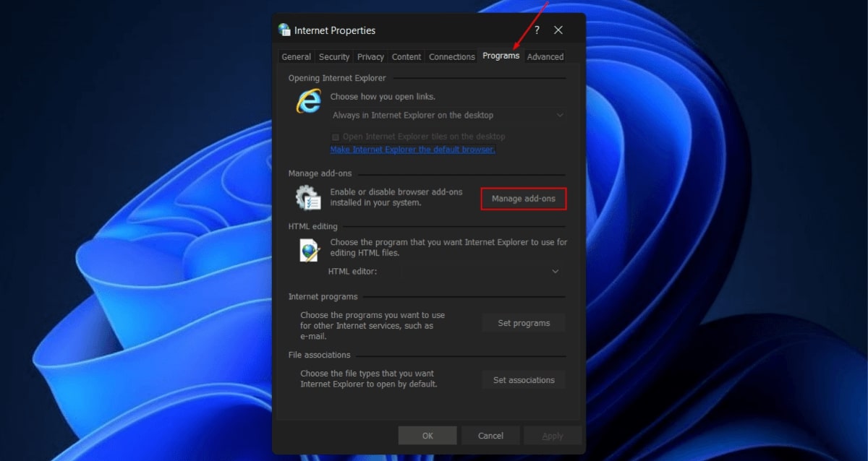Viewport: 868px width, 461px height.
Task: Toggle Open Internet Explorer tiles checkbox
Action: 335,137
